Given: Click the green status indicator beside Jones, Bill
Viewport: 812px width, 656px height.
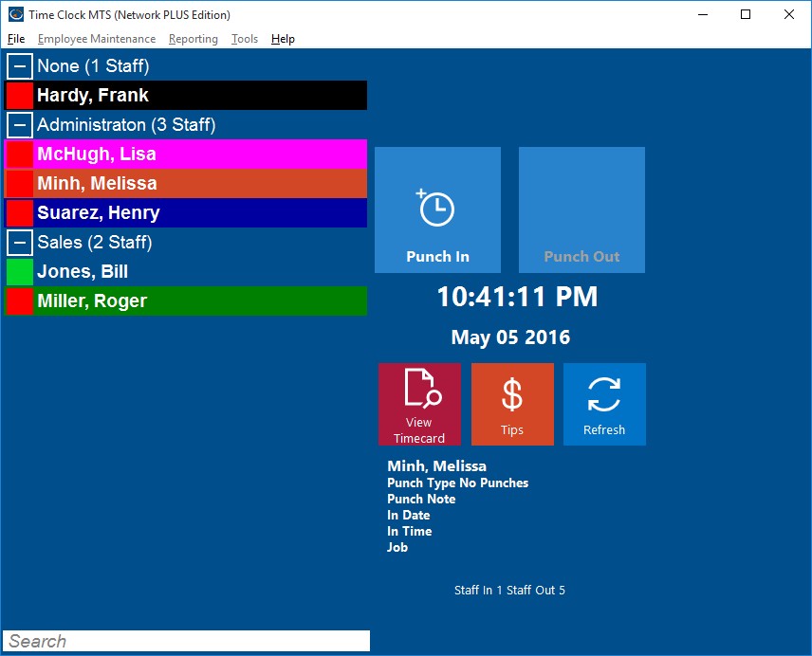Looking at the screenshot, I should tap(17, 271).
